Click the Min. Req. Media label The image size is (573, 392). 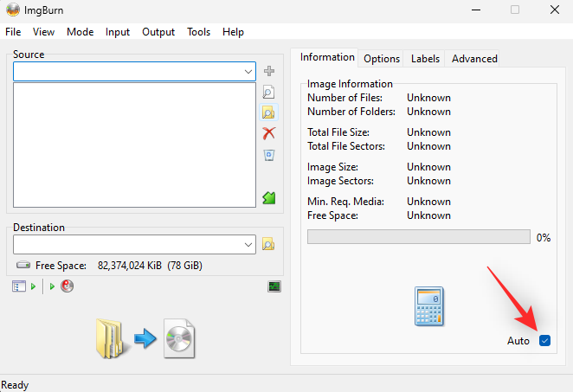click(345, 202)
